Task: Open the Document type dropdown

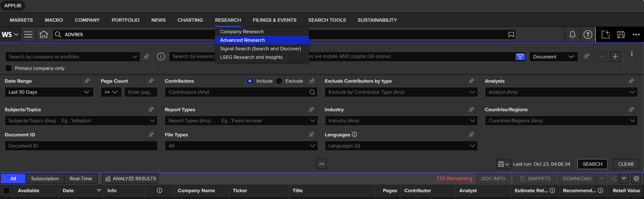Action: pyautogui.click(x=553, y=57)
